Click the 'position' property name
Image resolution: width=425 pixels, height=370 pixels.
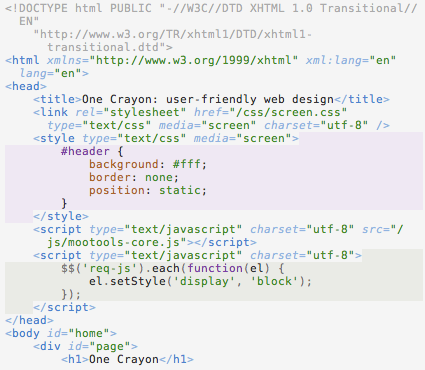(x=117, y=190)
